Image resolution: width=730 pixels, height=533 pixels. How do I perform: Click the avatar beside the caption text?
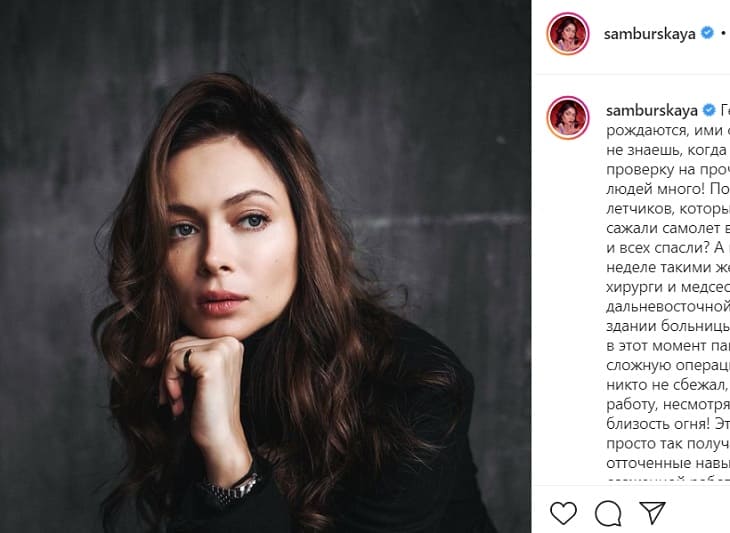567,118
